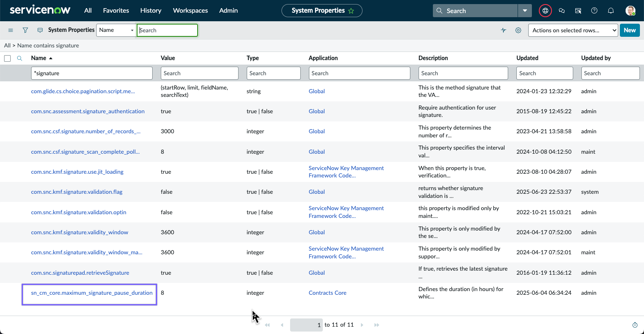
Task: Open list personalization gear icon
Action: 518,30
